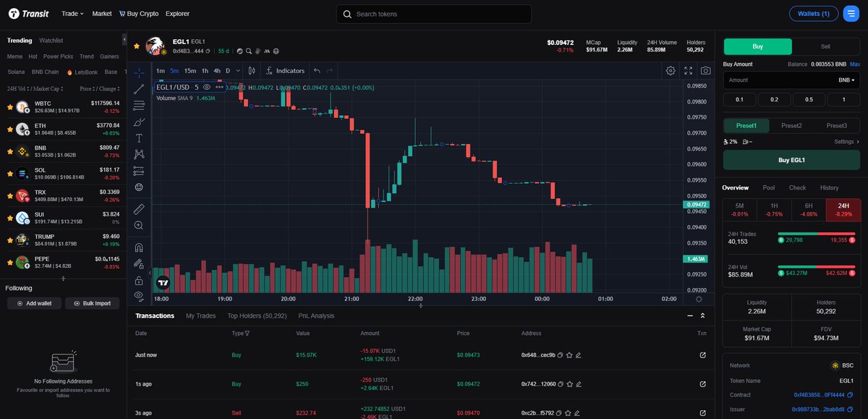Select the text annotation tool
Viewport: 868px width, 419px height.
coord(139,137)
